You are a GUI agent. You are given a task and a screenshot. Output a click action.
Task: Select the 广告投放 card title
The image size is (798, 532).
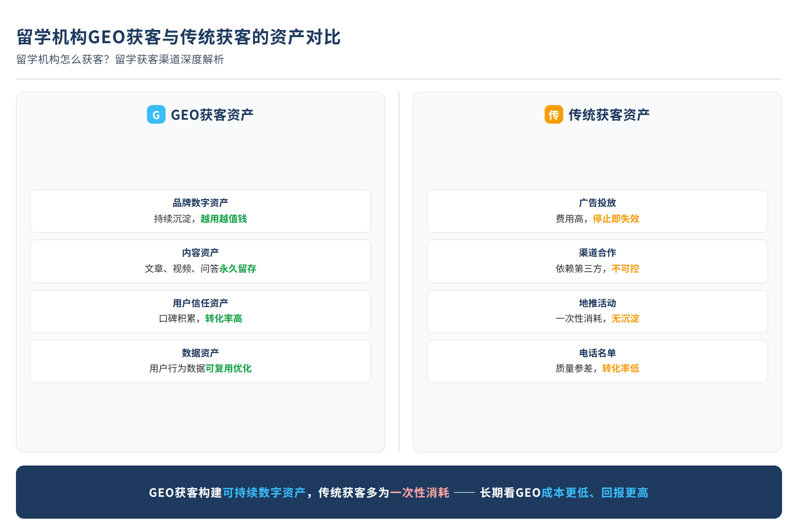click(598, 202)
